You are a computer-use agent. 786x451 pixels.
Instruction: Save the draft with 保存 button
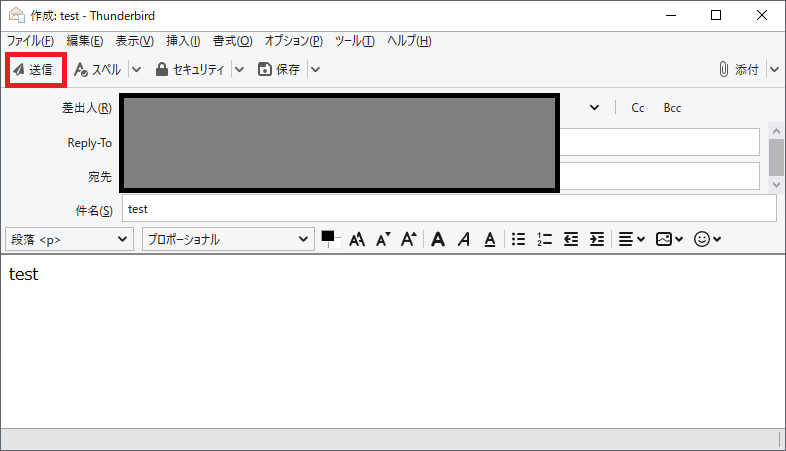(x=279, y=70)
